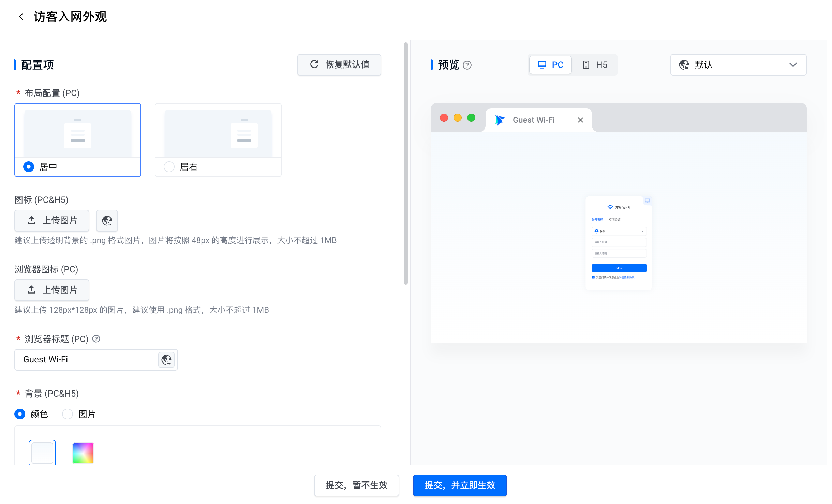
Task: Close the Guest Wi-Fi preview browser tab
Action: [580, 120]
